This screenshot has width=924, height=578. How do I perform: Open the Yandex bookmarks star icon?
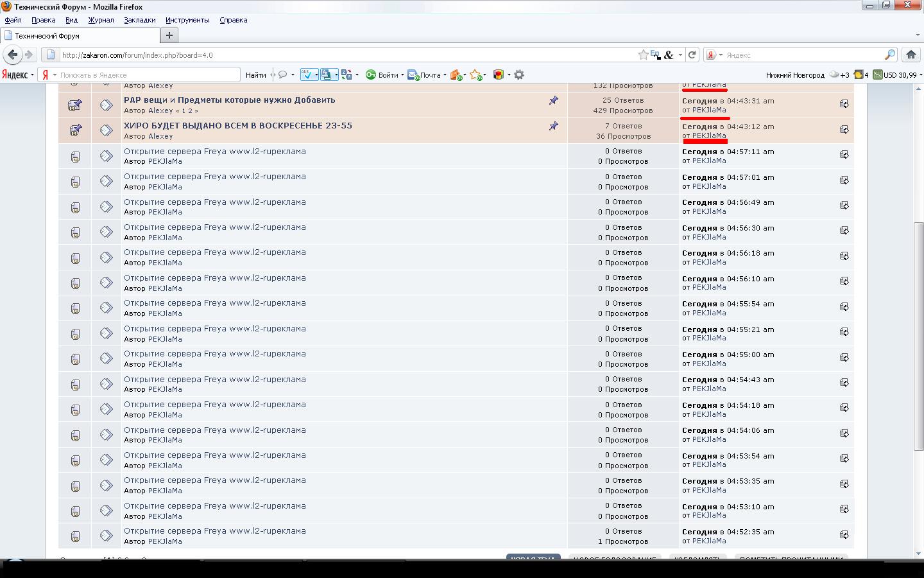pos(475,75)
